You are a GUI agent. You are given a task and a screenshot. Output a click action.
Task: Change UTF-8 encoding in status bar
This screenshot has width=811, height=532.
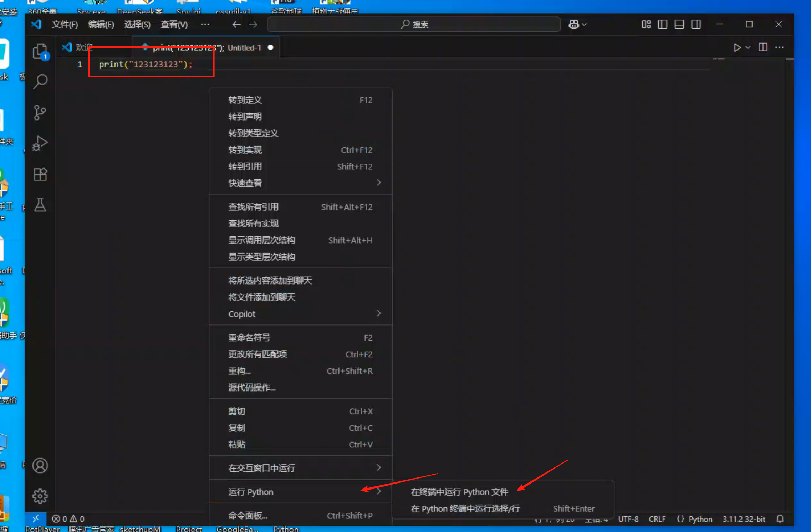[x=628, y=519]
